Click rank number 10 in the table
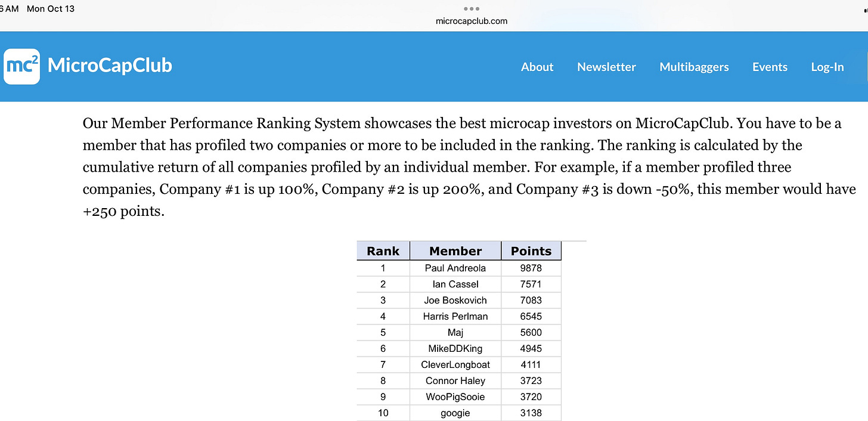The image size is (868, 421). click(383, 413)
